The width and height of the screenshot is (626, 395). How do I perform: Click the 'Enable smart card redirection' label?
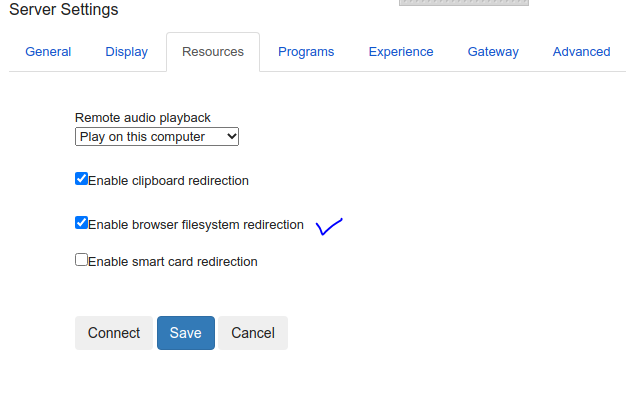(173, 262)
